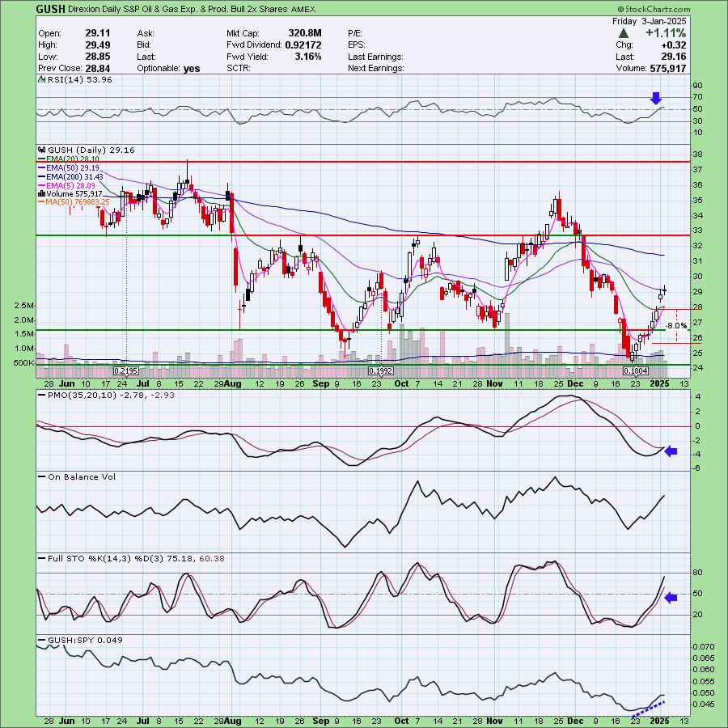The width and height of the screenshot is (728, 728).
Task: Click the GUSH ticker symbol in the title
Action: tap(50, 9)
